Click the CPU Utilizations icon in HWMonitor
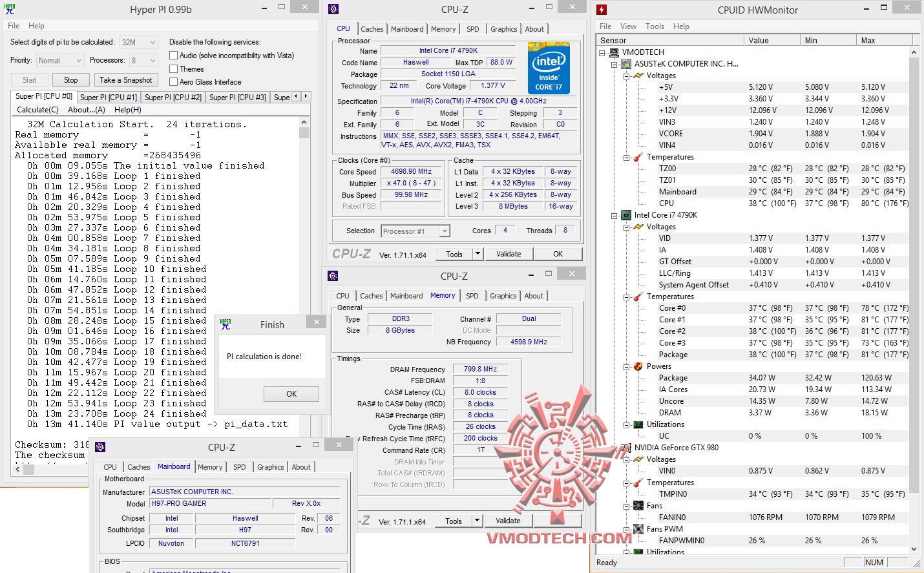The height and width of the screenshot is (573, 924). [x=638, y=424]
